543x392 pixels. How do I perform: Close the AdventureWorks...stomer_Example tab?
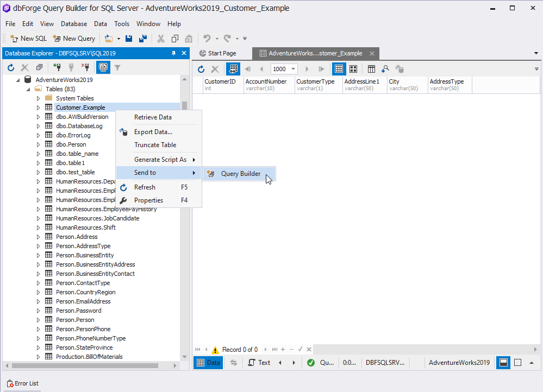[x=372, y=53]
